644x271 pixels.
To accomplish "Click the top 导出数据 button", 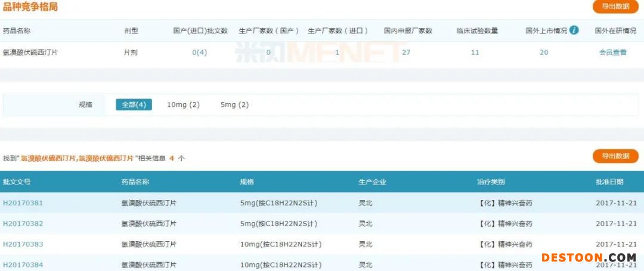I will click(x=615, y=7).
